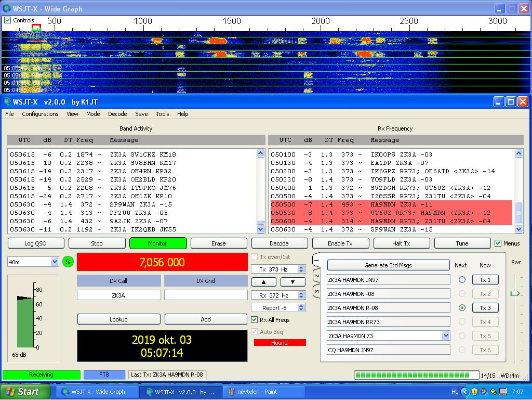Viewport: 532px width, 400px height.
Task: Click the ZK3A HA9MDN JN97 message field
Action: coord(389,279)
